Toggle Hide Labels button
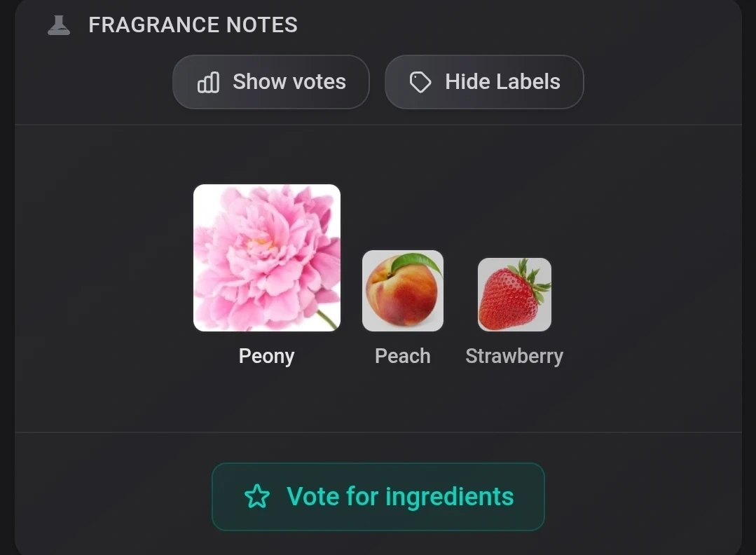Image resolution: width=756 pixels, height=555 pixels. point(484,82)
